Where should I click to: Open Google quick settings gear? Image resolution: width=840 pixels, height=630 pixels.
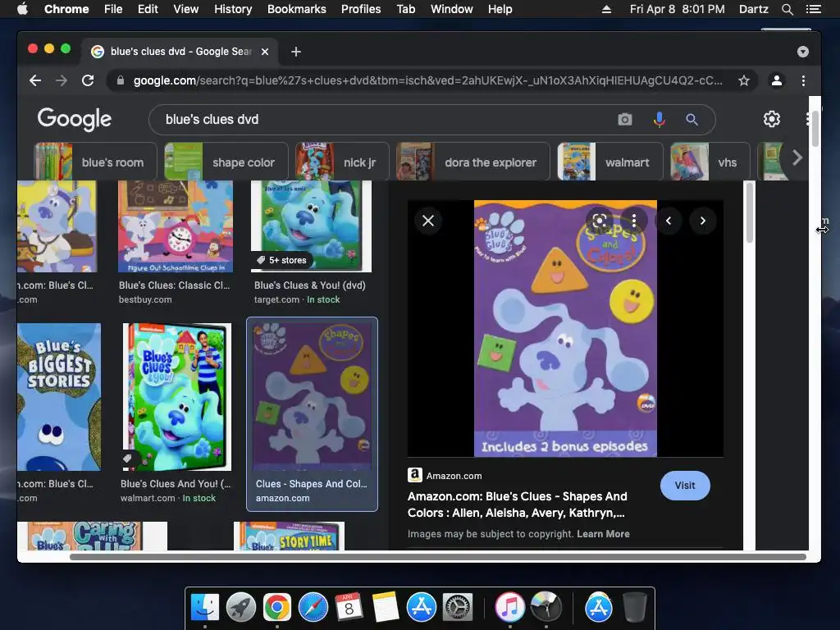click(x=771, y=119)
